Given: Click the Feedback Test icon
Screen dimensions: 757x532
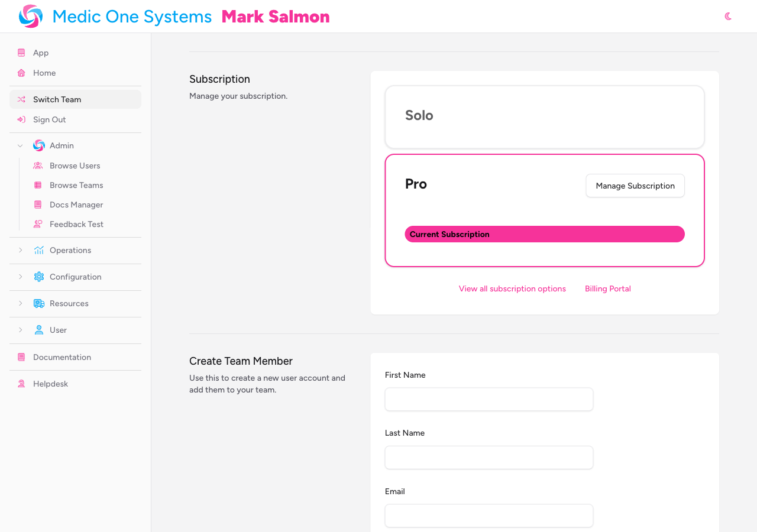Looking at the screenshot, I should 37,224.
